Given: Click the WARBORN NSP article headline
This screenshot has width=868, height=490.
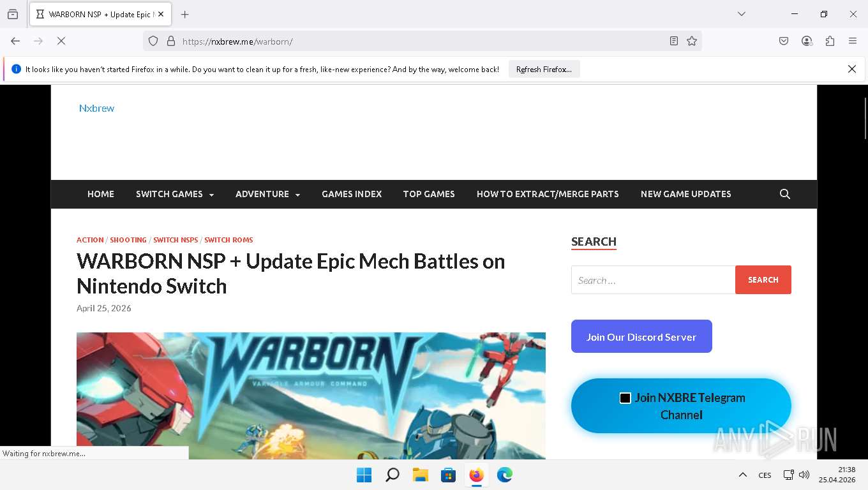Looking at the screenshot, I should [290, 273].
